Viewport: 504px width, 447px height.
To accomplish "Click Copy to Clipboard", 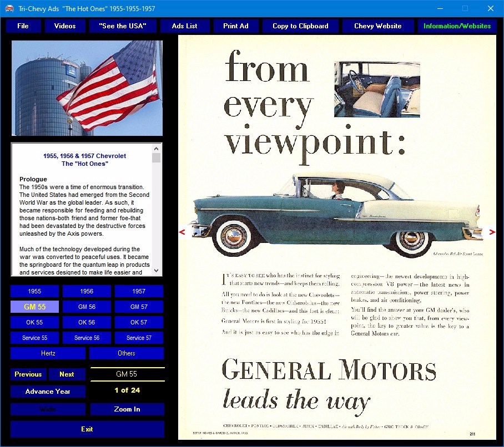I will pos(300,26).
